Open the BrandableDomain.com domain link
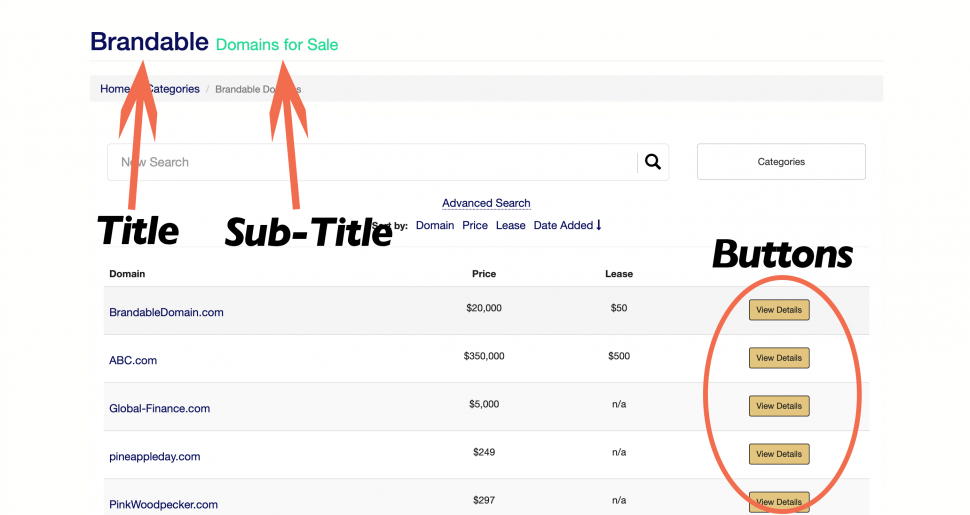970x515 pixels. click(166, 312)
